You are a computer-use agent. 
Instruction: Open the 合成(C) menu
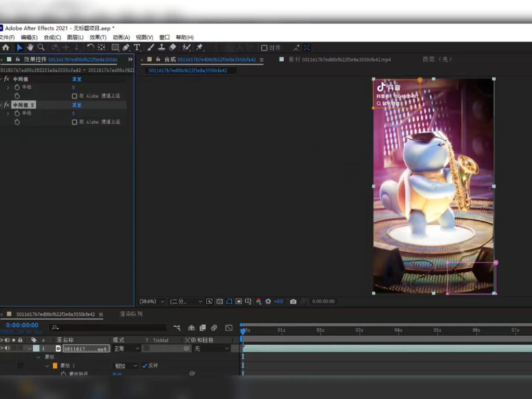coord(52,37)
